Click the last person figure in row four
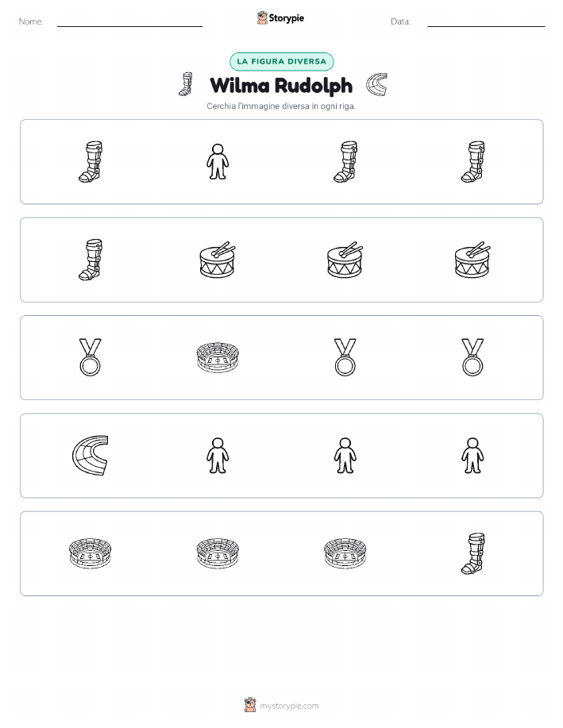The height and width of the screenshot is (728, 563). (x=472, y=456)
